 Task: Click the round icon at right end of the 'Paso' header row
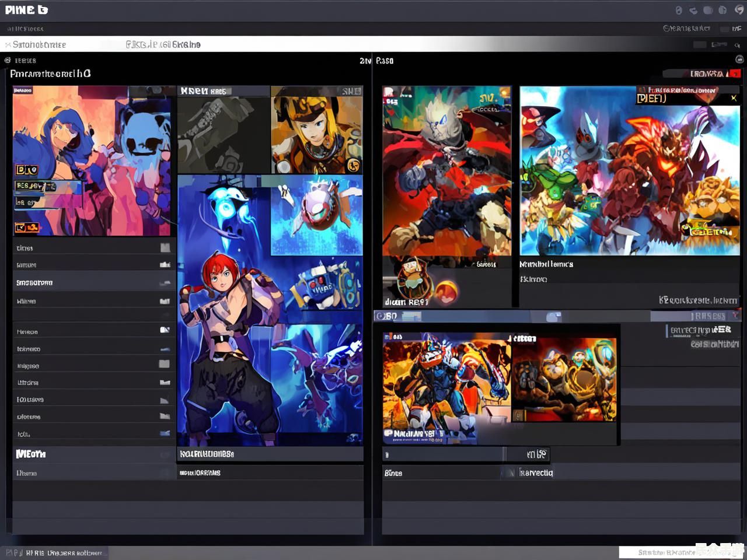pos(739,60)
